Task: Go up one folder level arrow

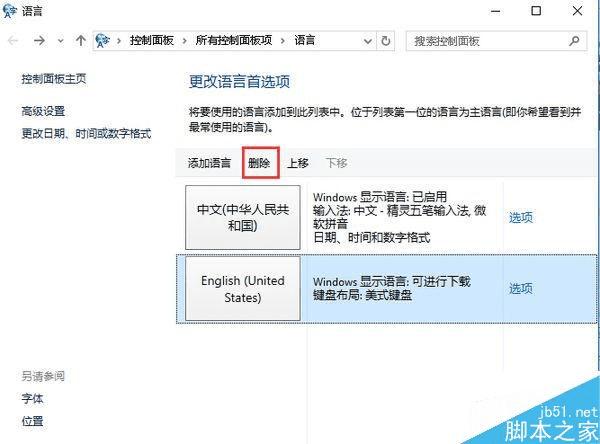Action: coord(80,40)
